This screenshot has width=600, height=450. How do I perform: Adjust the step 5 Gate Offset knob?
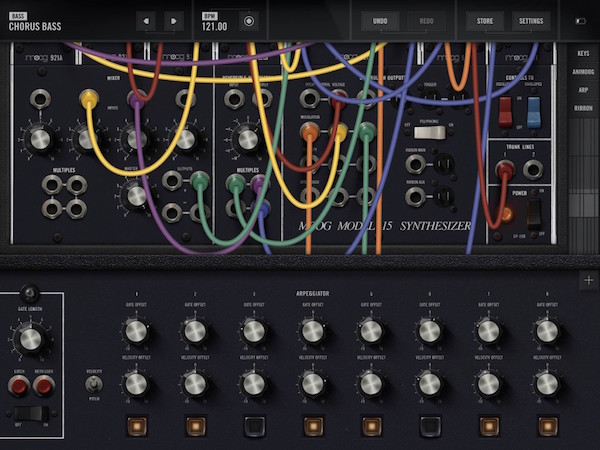371,331
